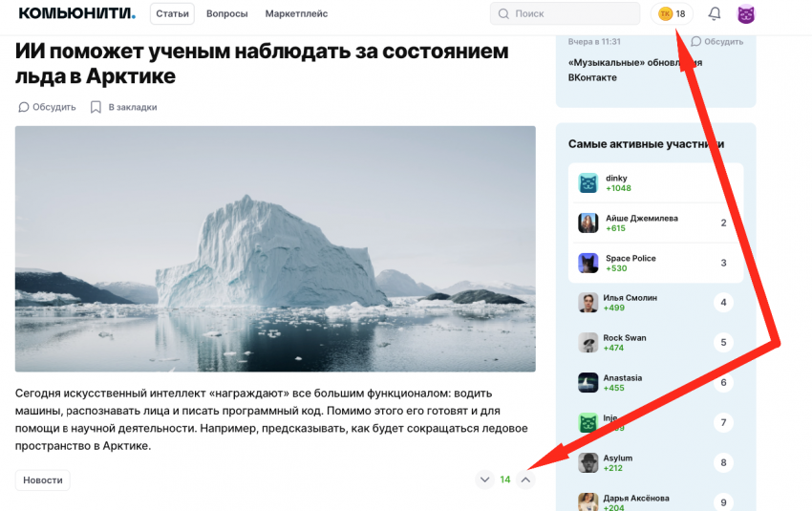
Task: Click the coin balance showing 18
Action: (x=672, y=14)
